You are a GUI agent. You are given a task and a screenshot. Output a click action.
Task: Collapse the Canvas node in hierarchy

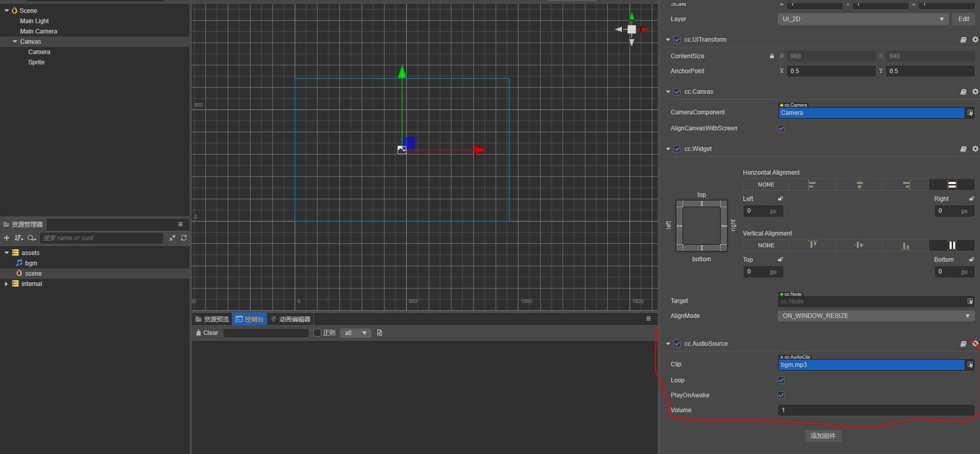click(x=15, y=41)
